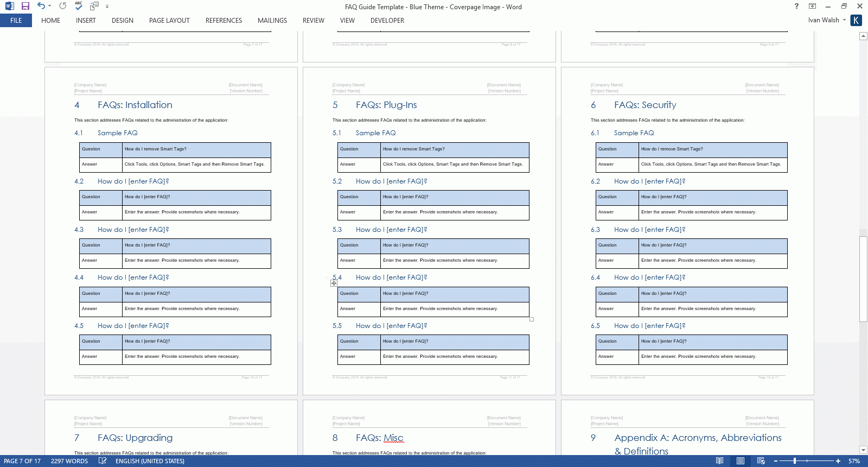This screenshot has width=868, height=467.
Task: Click subheading 4.1 Sample FAQ
Action: [117, 133]
